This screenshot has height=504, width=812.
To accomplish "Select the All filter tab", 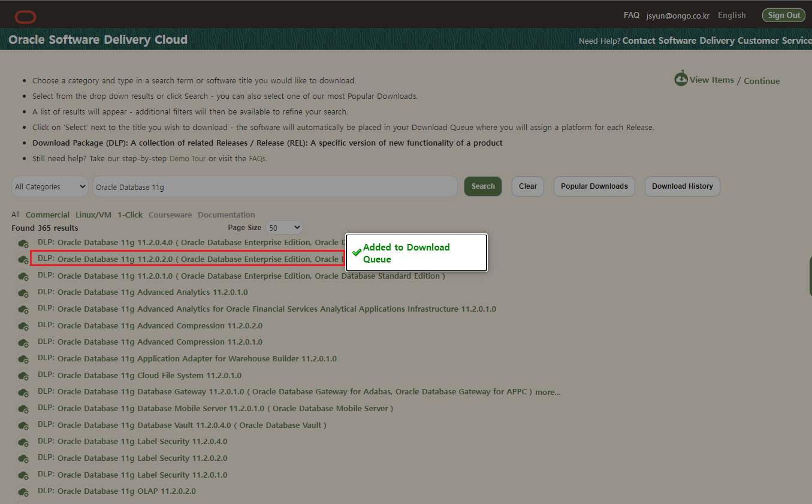I will pyautogui.click(x=16, y=215).
